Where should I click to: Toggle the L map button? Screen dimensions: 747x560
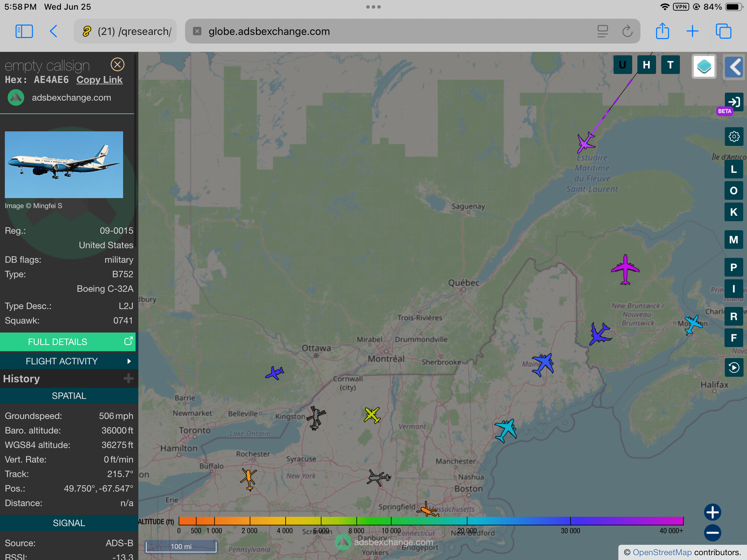734,169
